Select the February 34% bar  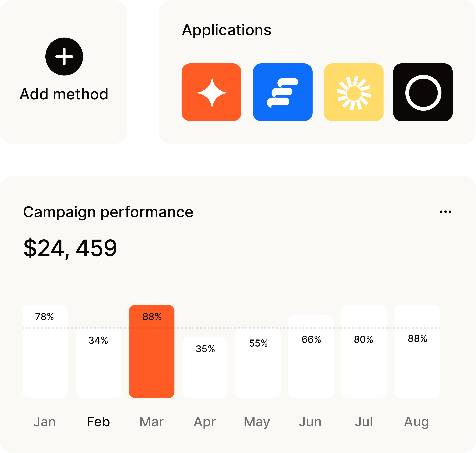[x=99, y=363]
